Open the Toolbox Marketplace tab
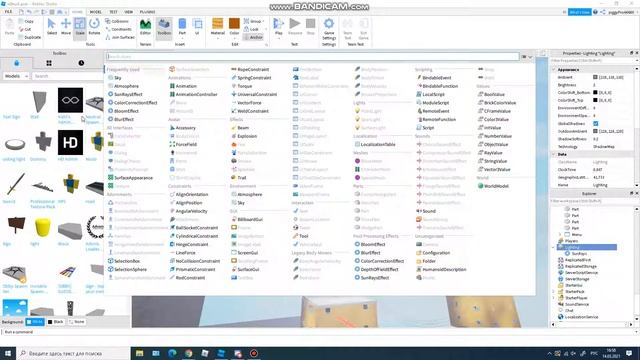This screenshot has width=640, height=360. [x=16, y=63]
